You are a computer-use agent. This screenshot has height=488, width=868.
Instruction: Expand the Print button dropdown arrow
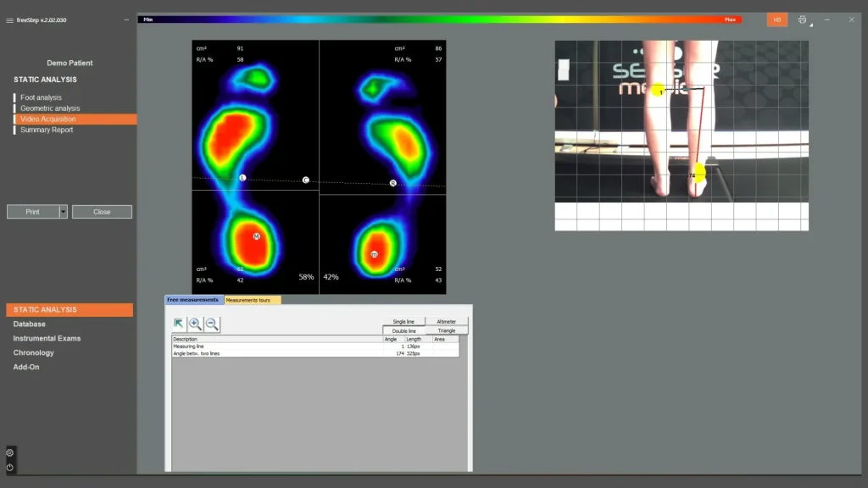coord(63,212)
